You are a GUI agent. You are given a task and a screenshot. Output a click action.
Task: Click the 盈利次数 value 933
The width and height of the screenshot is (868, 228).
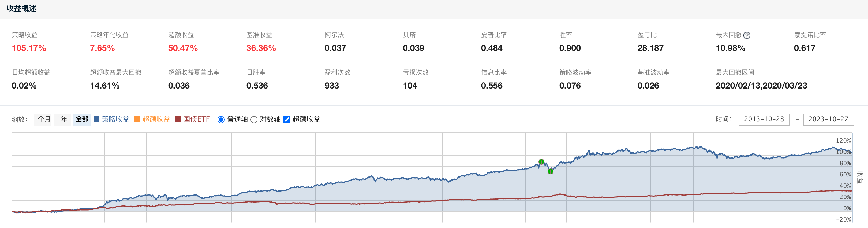[x=332, y=86]
